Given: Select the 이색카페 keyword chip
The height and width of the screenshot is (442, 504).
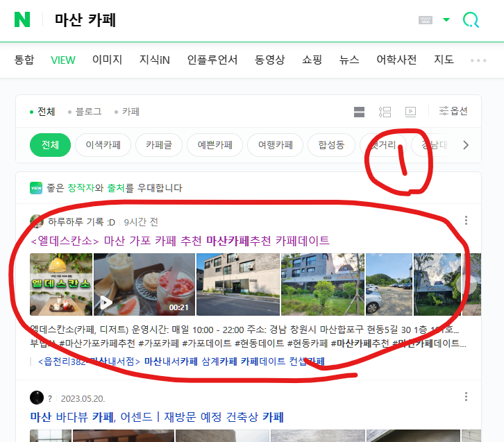Looking at the screenshot, I should coord(103,145).
